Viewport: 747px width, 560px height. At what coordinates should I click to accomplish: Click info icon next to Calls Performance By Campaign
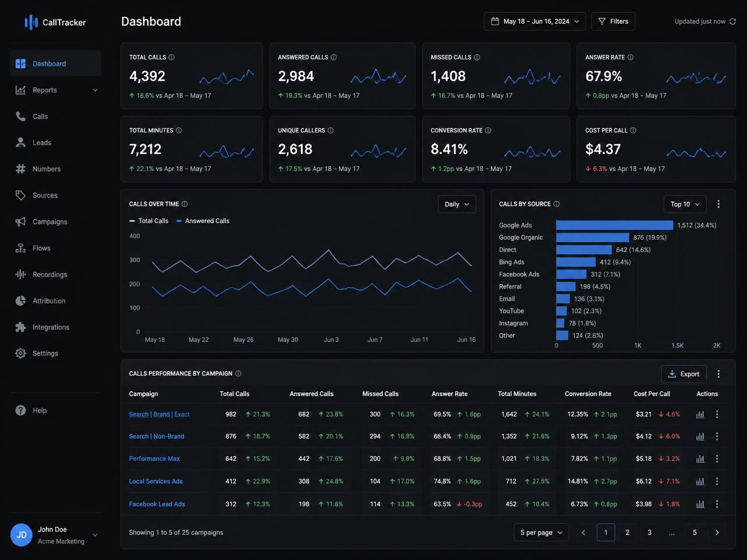(x=238, y=373)
